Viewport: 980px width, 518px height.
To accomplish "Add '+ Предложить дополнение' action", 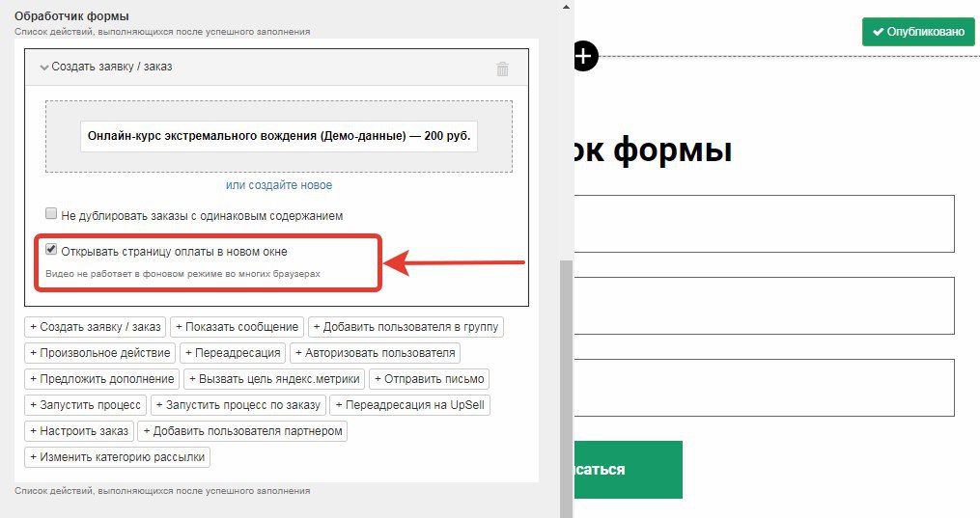I will (x=102, y=379).
